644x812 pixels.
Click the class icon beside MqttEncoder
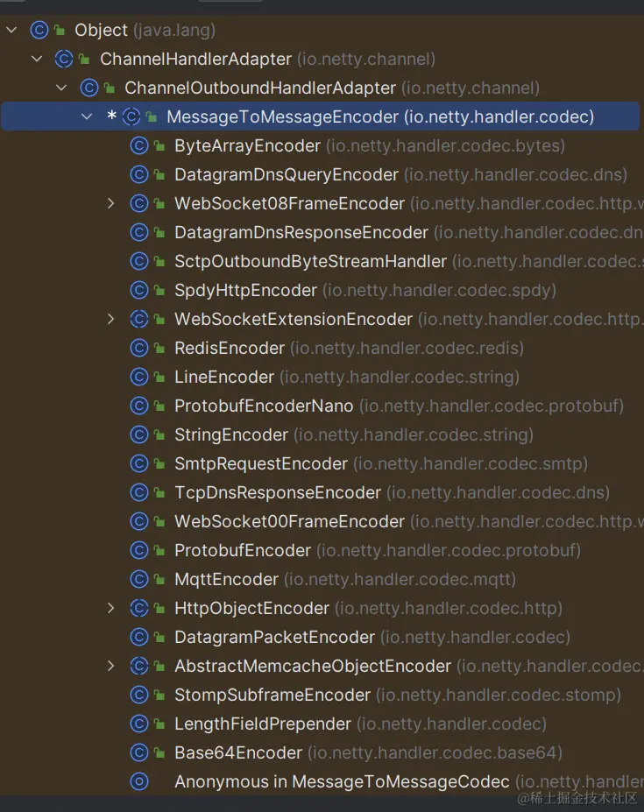138,580
